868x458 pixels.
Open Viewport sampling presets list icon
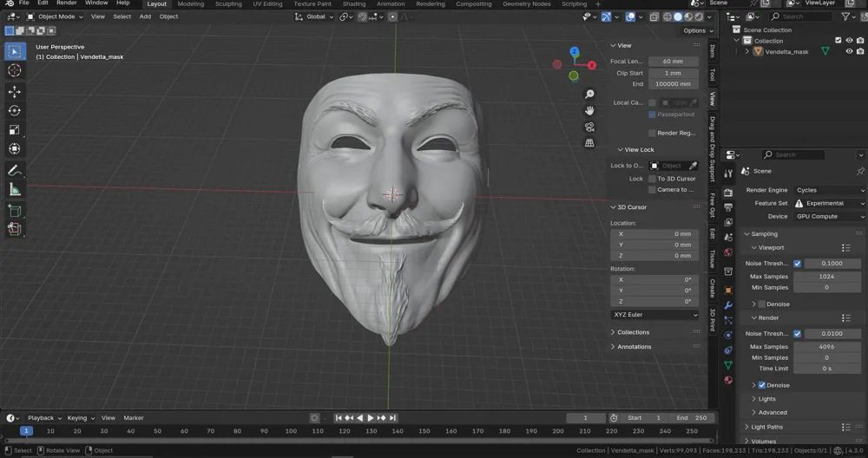[845, 248]
